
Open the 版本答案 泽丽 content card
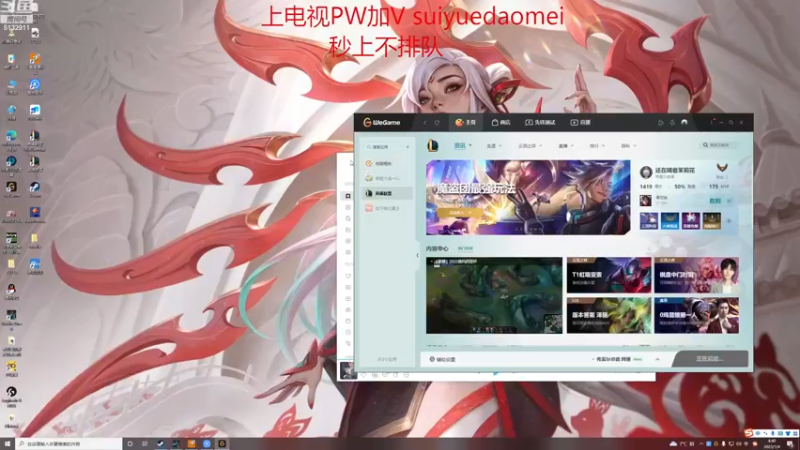(609, 316)
